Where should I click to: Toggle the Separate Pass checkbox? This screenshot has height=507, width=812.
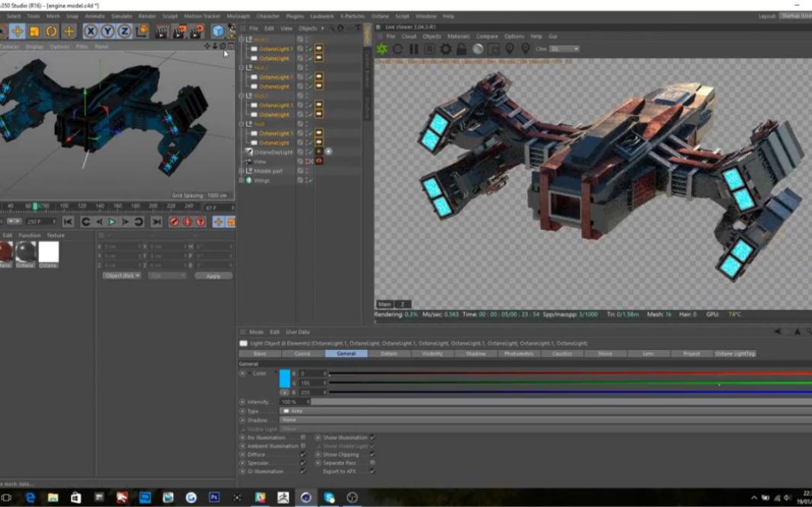pos(372,463)
